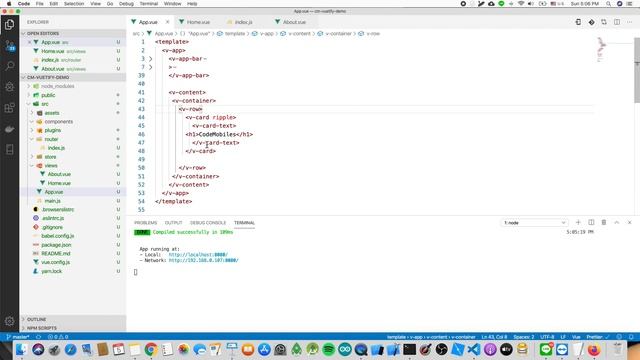Click the Spaces: 2 indentation setting
This screenshot has width=640, height=360.
tap(524, 337)
